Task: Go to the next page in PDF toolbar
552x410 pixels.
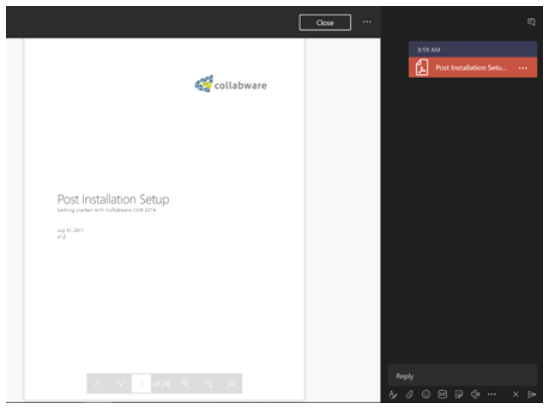Action: tap(120, 383)
